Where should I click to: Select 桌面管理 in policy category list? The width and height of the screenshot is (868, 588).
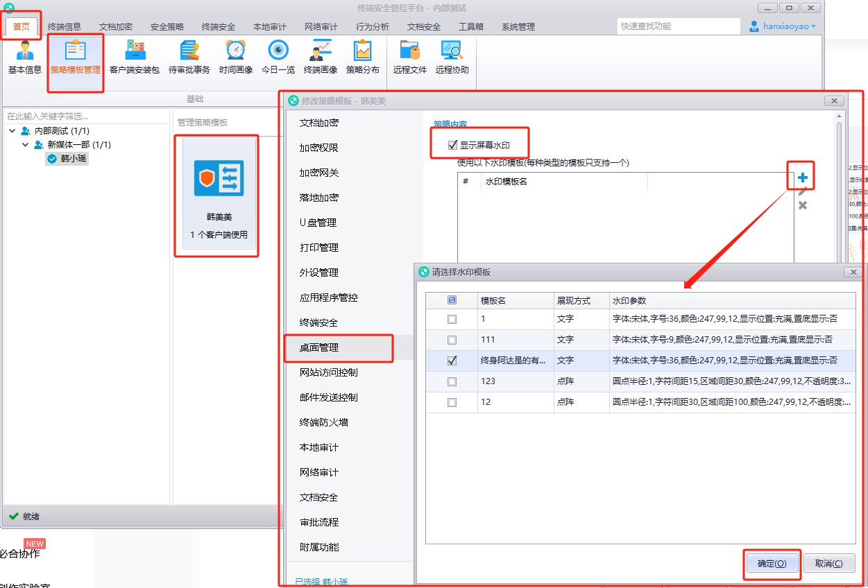(x=319, y=347)
